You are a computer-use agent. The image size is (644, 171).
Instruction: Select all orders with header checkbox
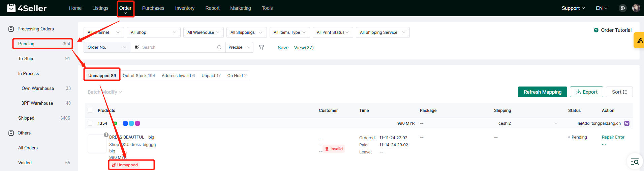point(90,111)
